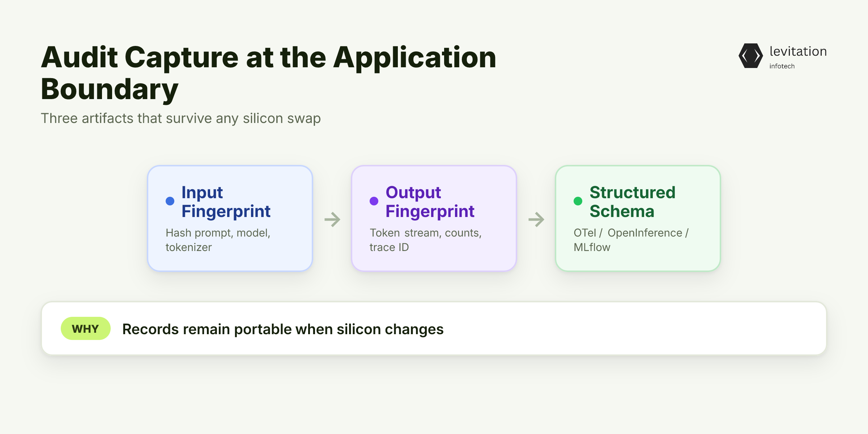Click the blue dot beside Input Fingerprint
The width and height of the screenshot is (868, 434).
170,201
